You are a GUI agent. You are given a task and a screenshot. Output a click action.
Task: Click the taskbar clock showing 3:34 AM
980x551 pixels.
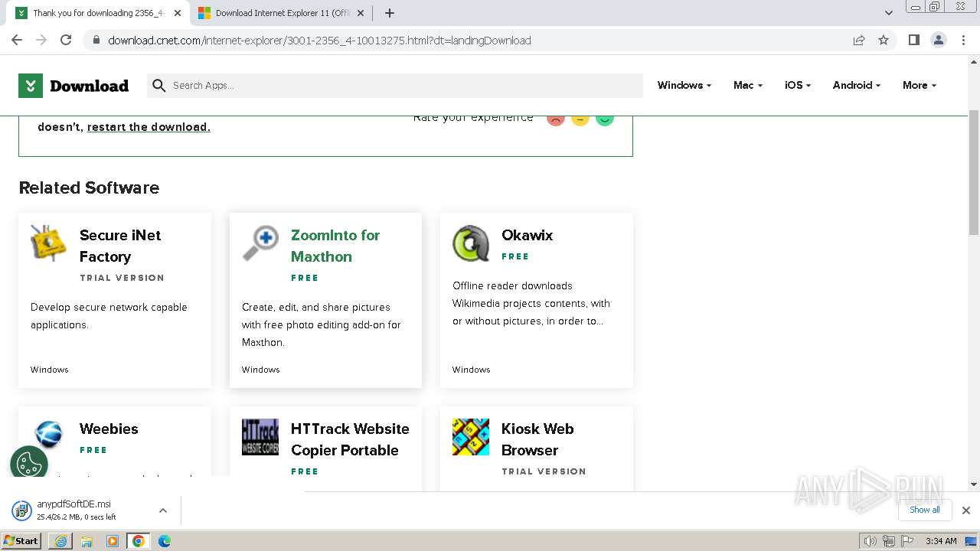941,541
